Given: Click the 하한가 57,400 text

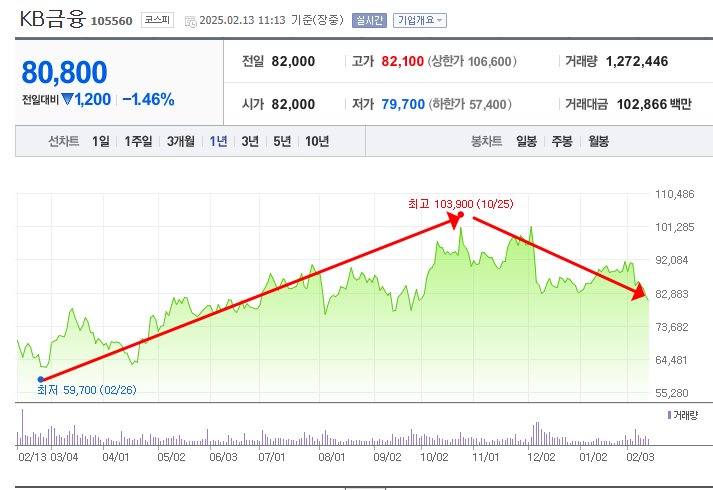Looking at the screenshot, I should [x=470, y=105].
